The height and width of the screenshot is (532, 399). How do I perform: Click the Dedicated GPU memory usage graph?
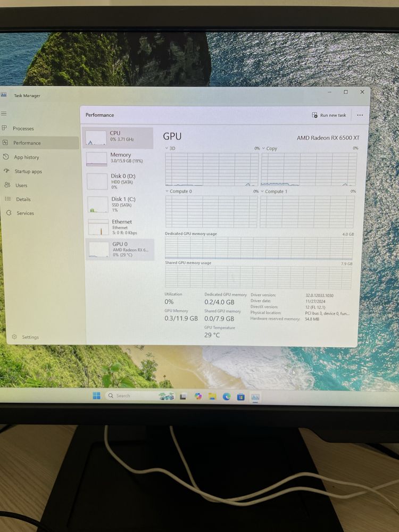click(x=259, y=248)
